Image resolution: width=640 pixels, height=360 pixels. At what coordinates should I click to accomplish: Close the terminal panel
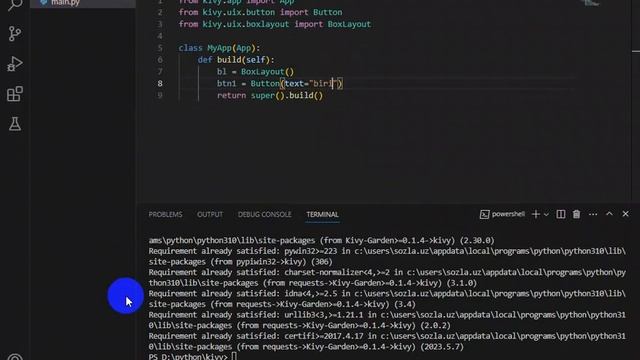tap(625, 214)
